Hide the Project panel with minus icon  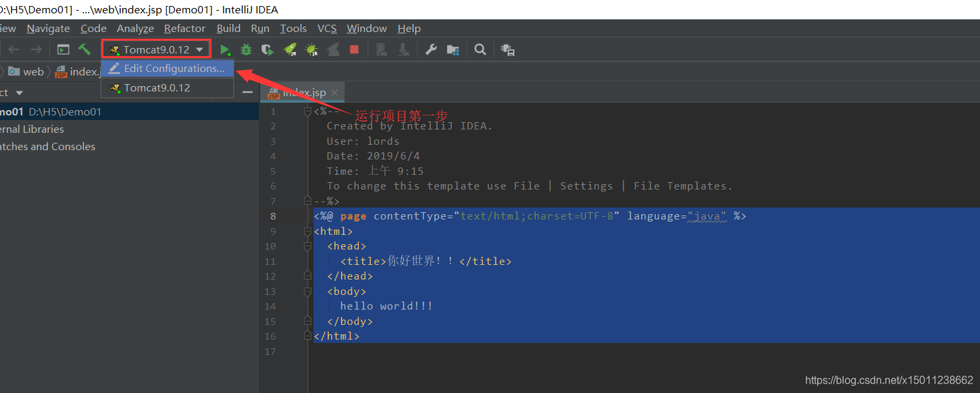point(247,92)
